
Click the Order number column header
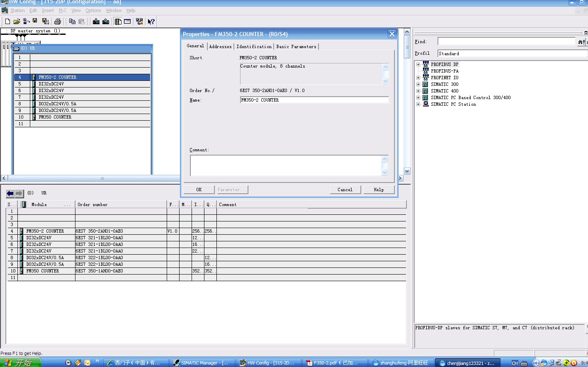121,204
